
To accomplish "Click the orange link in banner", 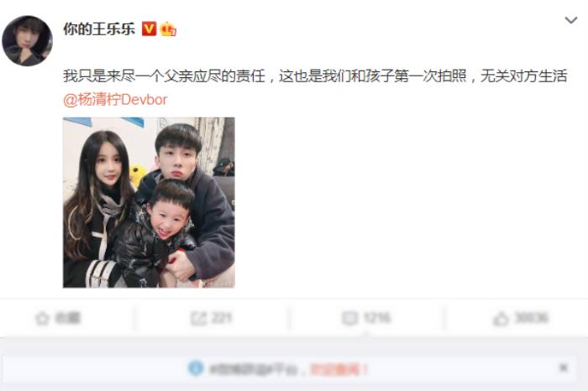I will click(x=339, y=369).
